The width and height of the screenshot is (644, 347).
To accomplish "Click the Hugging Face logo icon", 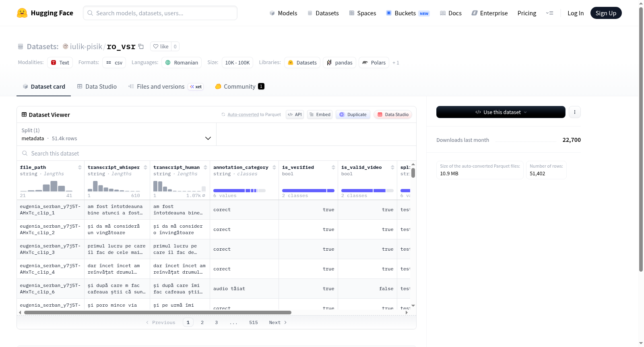I will tap(22, 13).
